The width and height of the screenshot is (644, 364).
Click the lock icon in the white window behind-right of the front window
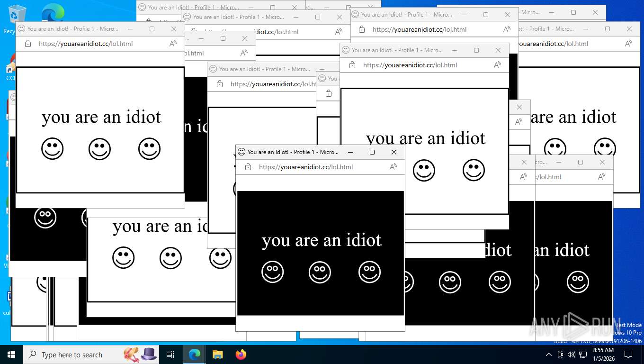(x=352, y=65)
